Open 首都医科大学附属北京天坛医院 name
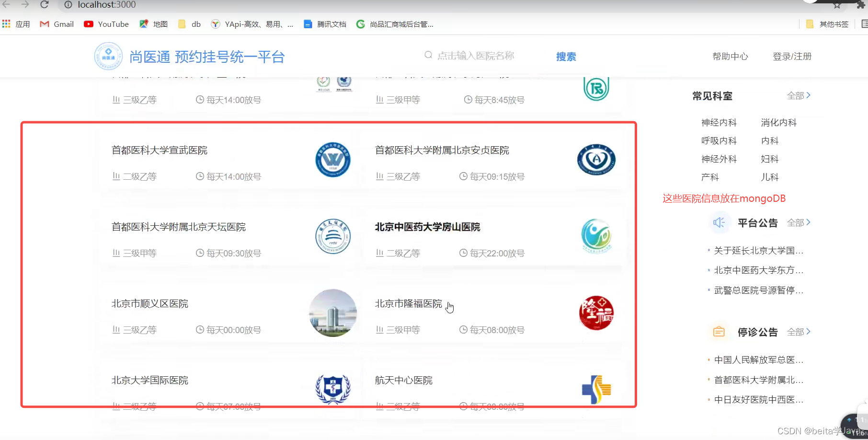Screen dimensions: 868x440 [x=179, y=227]
